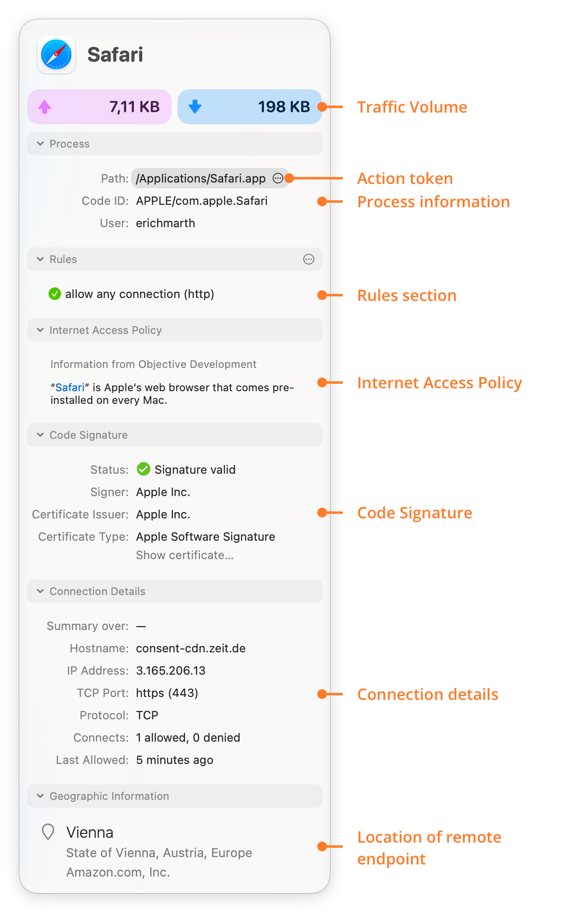Select the allow any connection (http) rule
Viewport: 588px width, 912px height.
pyautogui.click(x=140, y=294)
